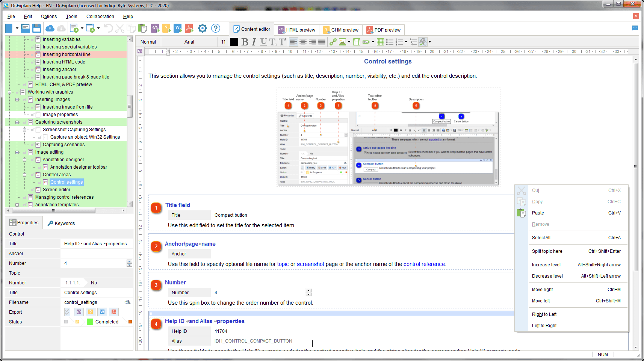This screenshot has width=644, height=361.
Task: Open Project settings gear icon
Action: click(203, 28)
